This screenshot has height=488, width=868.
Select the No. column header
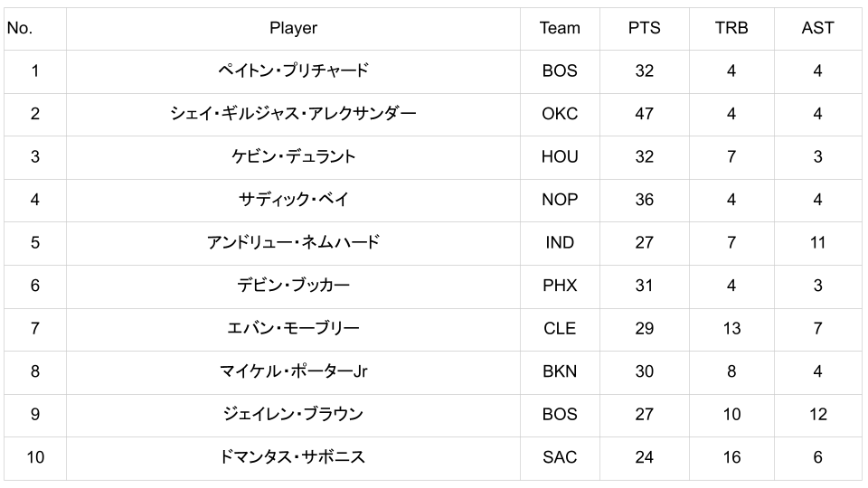(20, 28)
